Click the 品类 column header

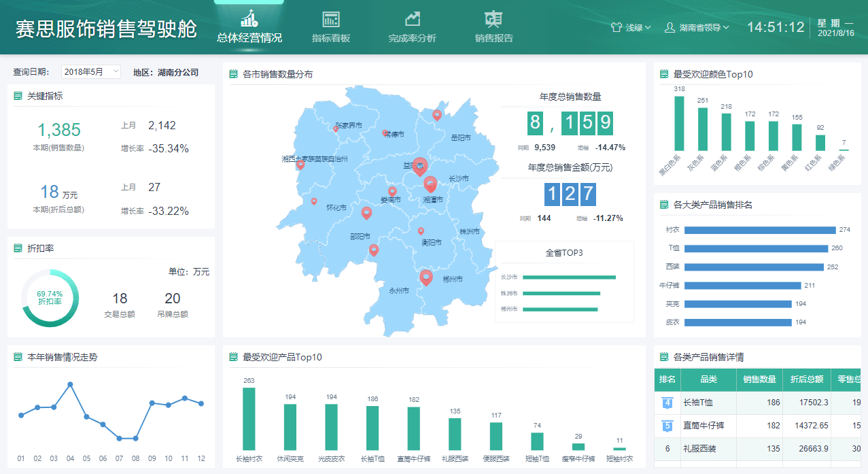pos(708,379)
